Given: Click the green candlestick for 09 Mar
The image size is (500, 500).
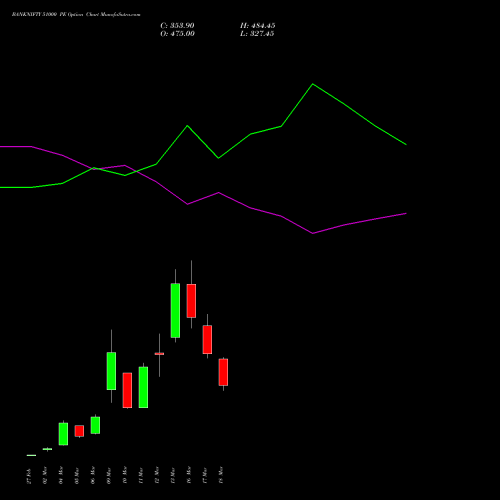Looking at the screenshot, I should pyautogui.click(x=111, y=371).
